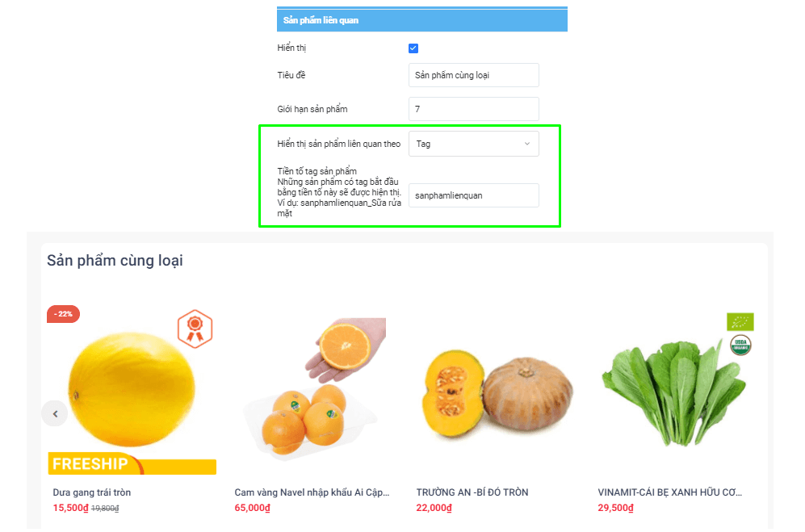This screenshot has height=532, width=805.
Task: Uncheck the Hiển thị checkbox
Action: pyautogui.click(x=413, y=48)
